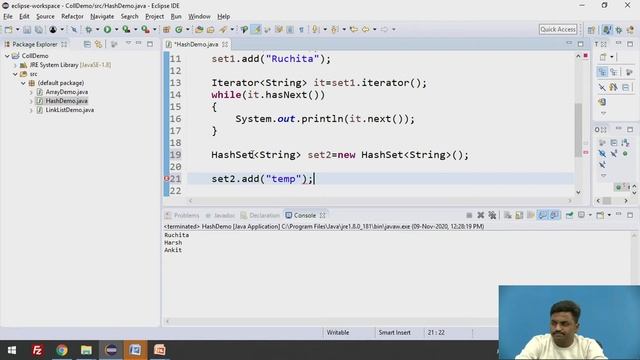This screenshot has height=360, width=640.
Task: Click the Windows Start button
Action: click(x=12, y=350)
